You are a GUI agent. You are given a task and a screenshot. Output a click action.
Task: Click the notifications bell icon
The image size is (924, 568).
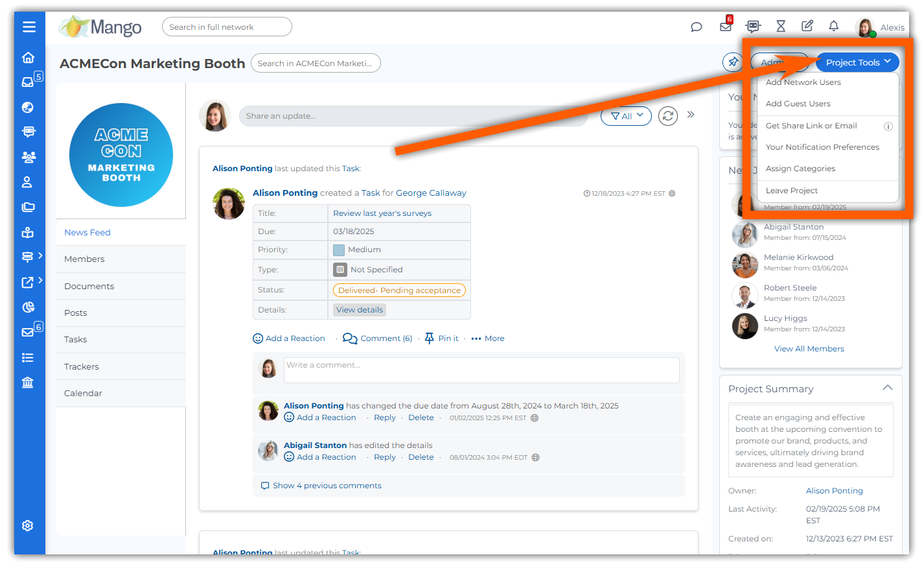[834, 26]
